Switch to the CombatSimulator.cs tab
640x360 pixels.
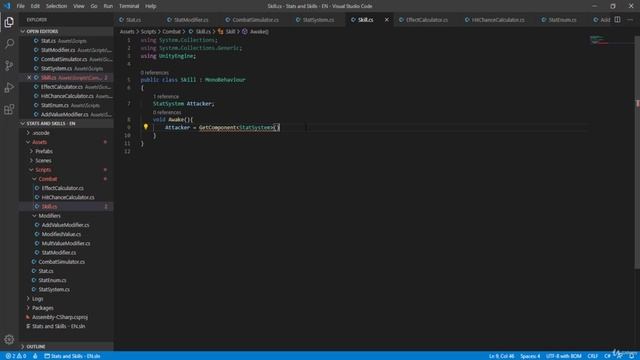point(255,20)
